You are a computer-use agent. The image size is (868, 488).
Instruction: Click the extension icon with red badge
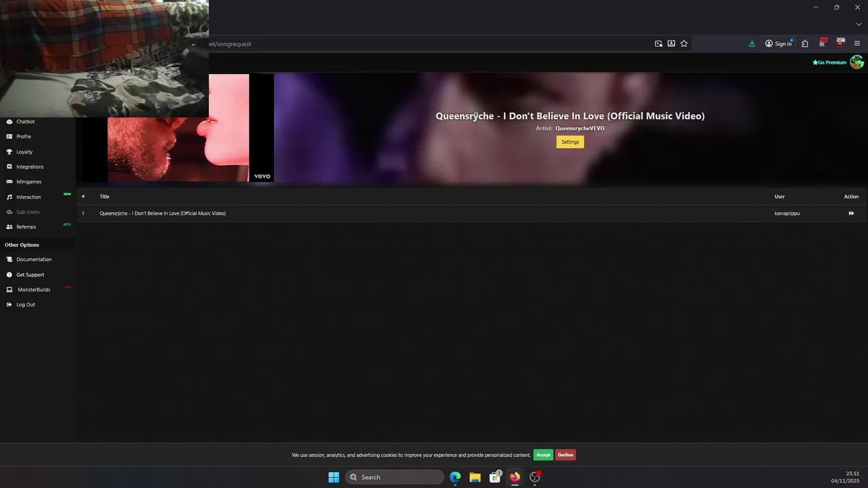(x=823, y=43)
